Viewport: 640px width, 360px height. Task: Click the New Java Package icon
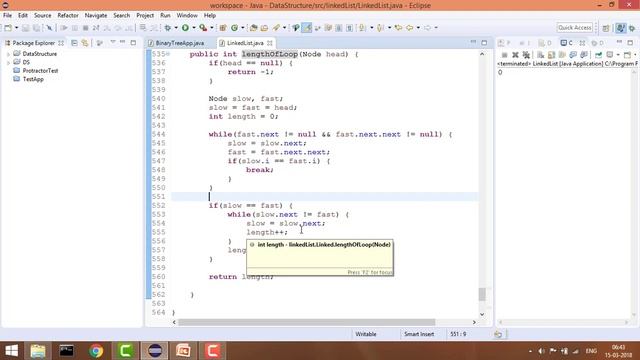[223, 28]
